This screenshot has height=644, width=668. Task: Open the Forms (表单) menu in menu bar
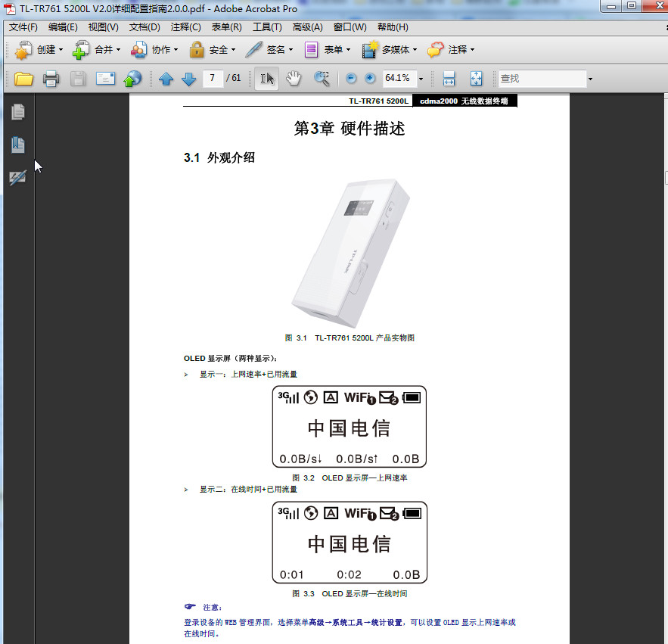tap(227, 27)
